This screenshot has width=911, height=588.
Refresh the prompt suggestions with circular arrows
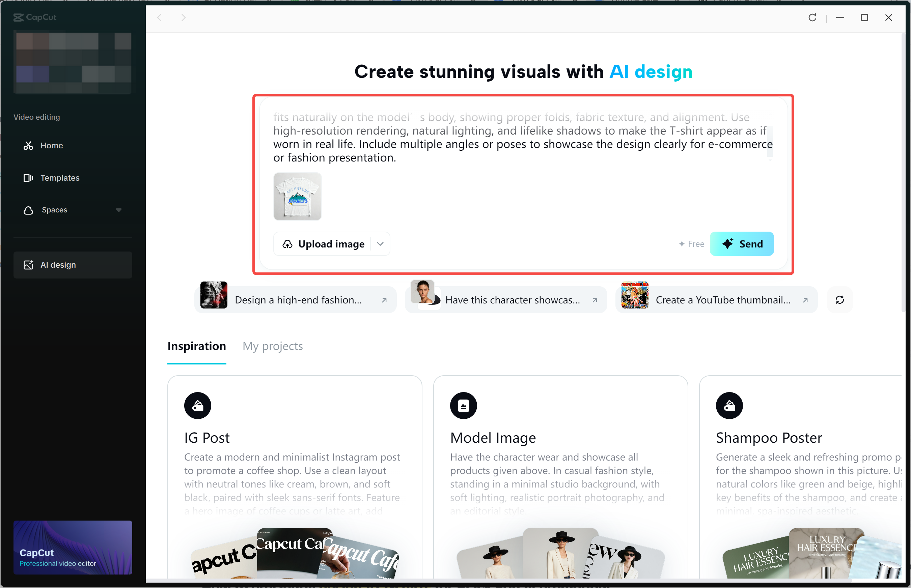pos(839,300)
